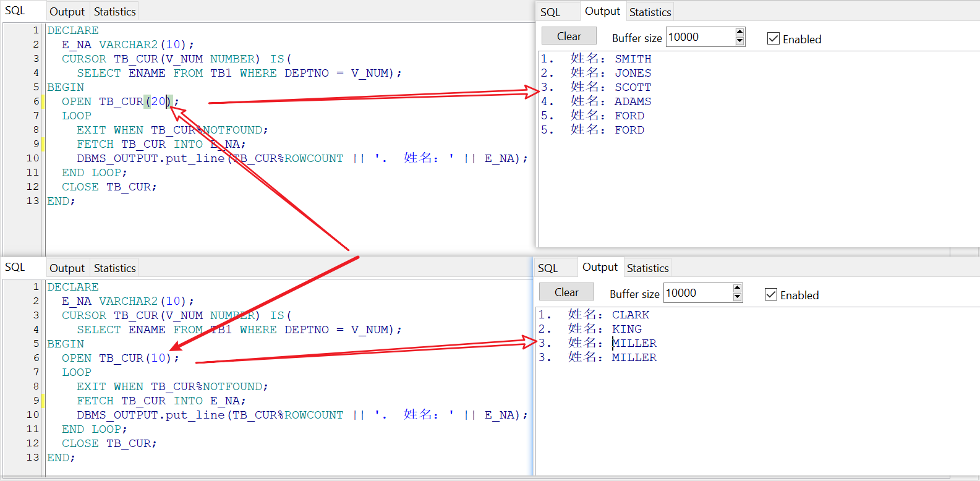Viewport: 980px width, 481px height.
Task: Select Output tab in top-right panel
Action: 602,11
